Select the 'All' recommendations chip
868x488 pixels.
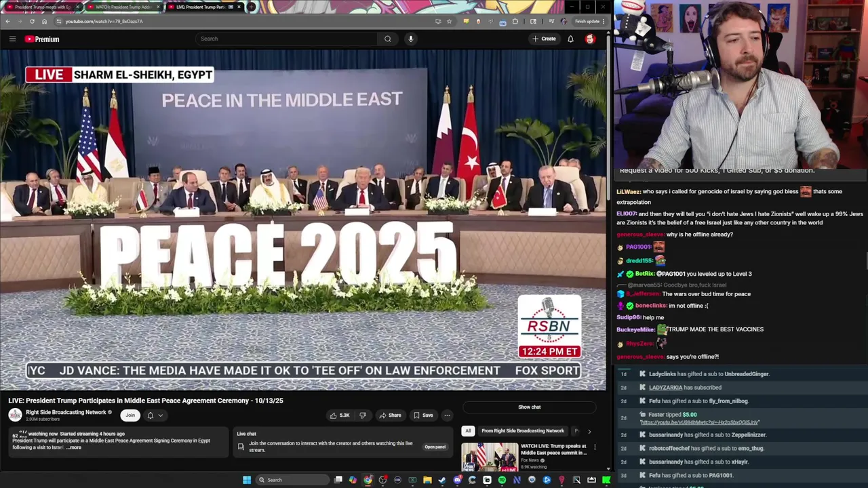click(x=467, y=431)
